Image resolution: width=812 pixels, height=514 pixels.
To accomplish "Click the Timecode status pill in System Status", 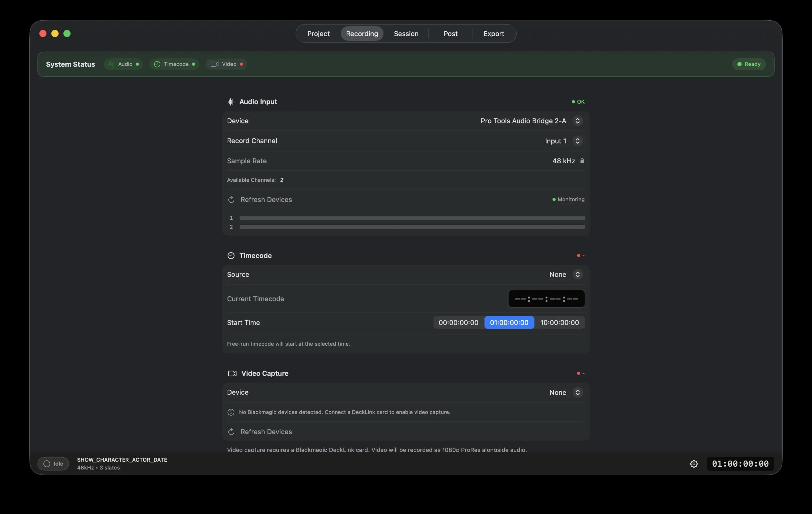I will pyautogui.click(x=174, y=64).
